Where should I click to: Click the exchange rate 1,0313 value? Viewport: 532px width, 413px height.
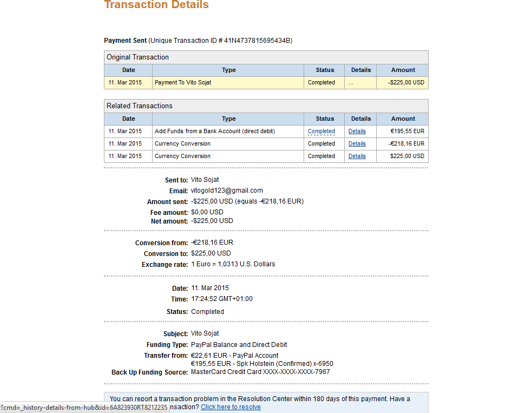[233, 264]
